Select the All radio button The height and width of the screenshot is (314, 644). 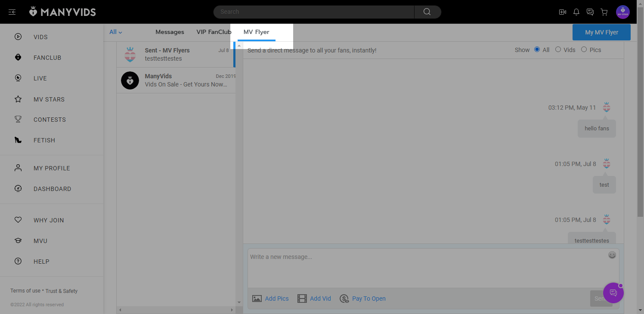coord(537,49)
